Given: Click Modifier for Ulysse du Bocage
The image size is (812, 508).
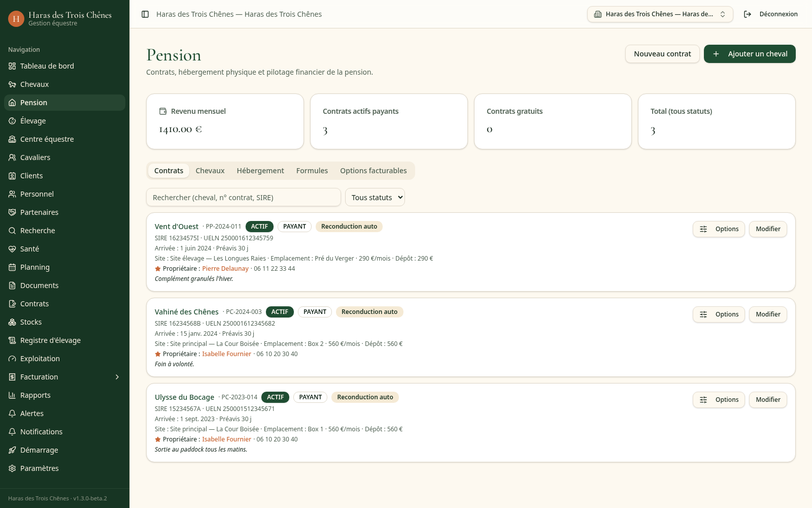Looking at the screenshot, I should coord(768,400).
